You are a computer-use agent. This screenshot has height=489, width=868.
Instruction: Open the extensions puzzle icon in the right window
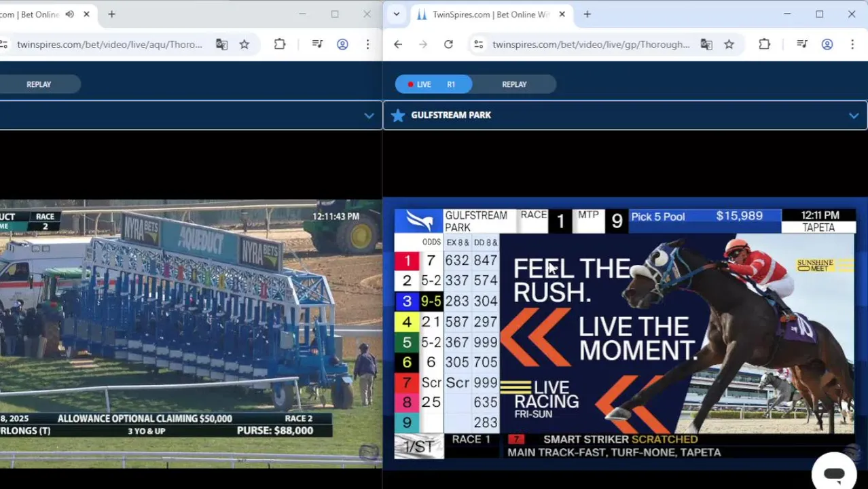764,44
